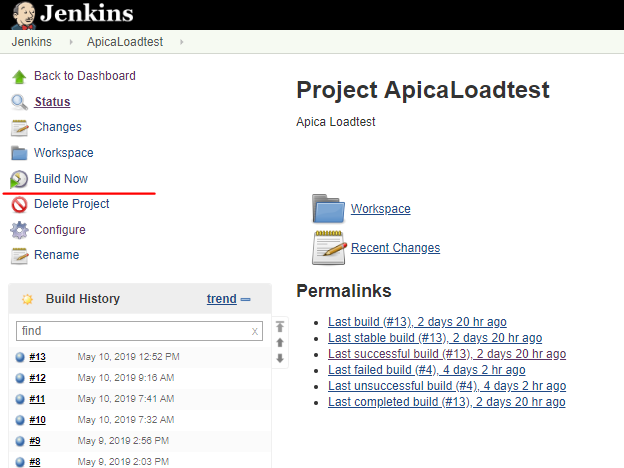This screenshot has width=624, height=468.
Task: Move up one page in build history
Action: click(280, 343)
